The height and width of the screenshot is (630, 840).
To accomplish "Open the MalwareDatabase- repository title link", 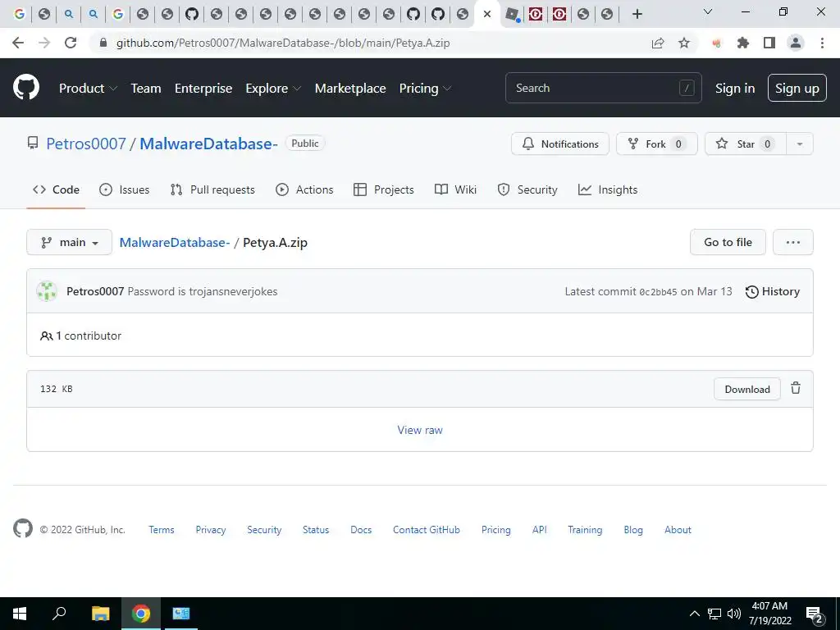I will click(x=208, y=144).
